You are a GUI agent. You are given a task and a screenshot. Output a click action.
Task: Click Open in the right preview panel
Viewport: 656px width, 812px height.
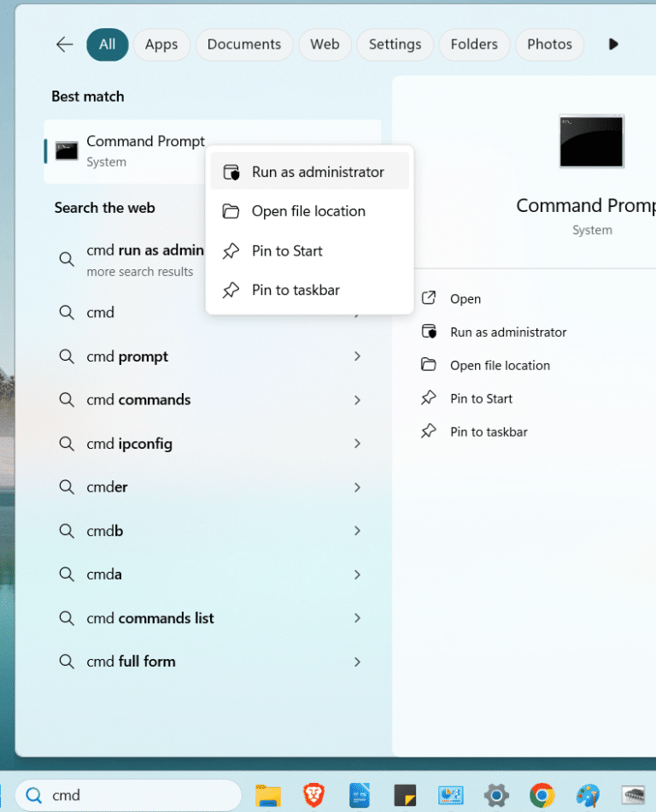465,298
